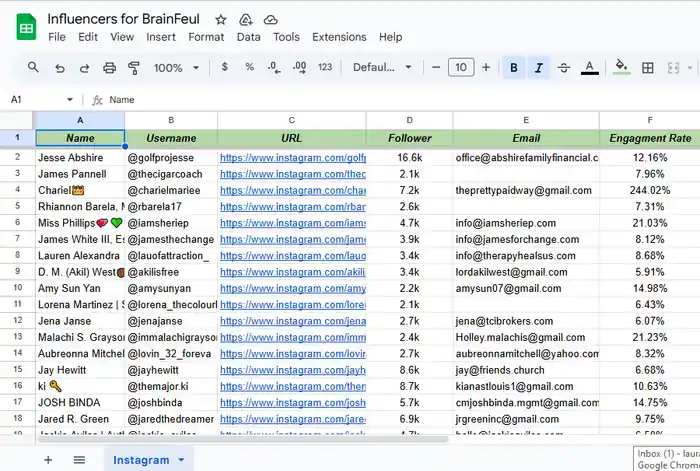Screen dimensions: 700x471
Task: Click the undo arrow
Action: pyautogui.click(x=59, y=68)
